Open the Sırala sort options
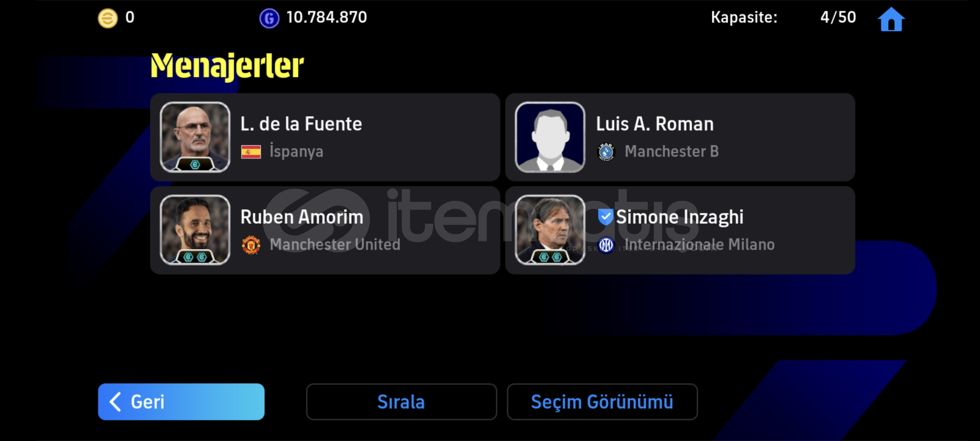 point(402,402)
